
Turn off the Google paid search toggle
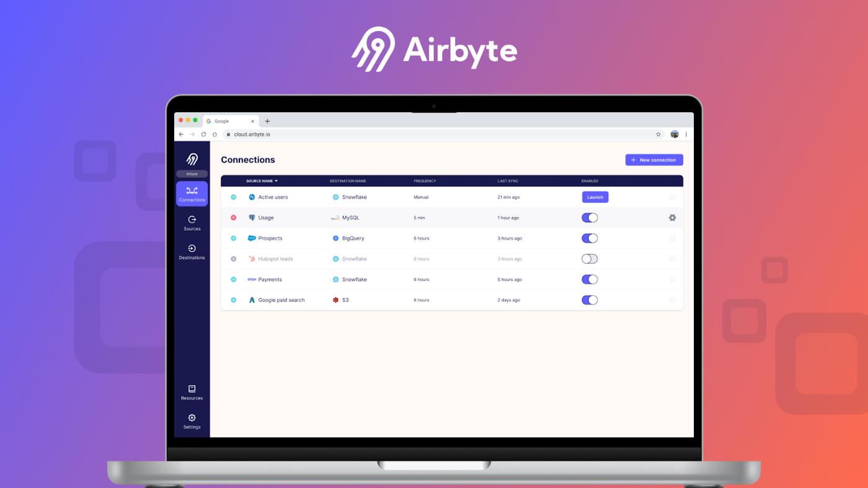589,299
